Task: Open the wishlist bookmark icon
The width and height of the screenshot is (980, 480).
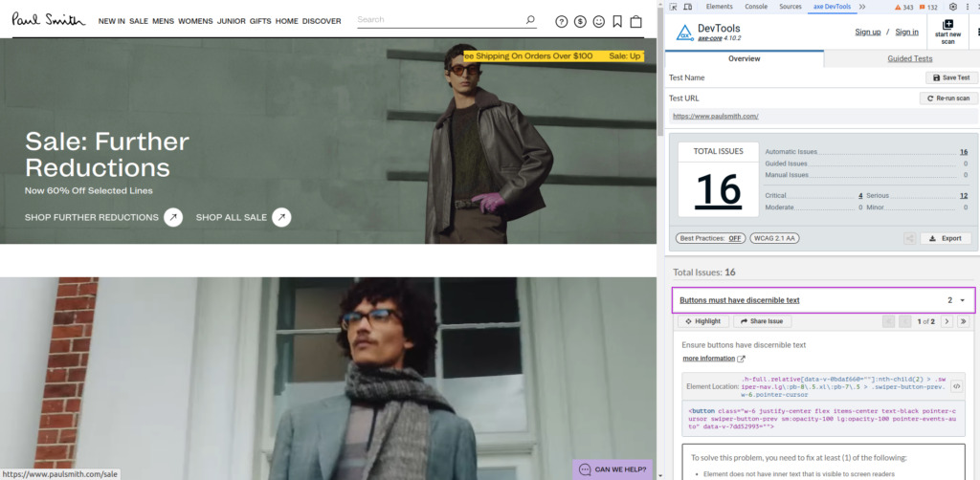Action: pos(617,22)
